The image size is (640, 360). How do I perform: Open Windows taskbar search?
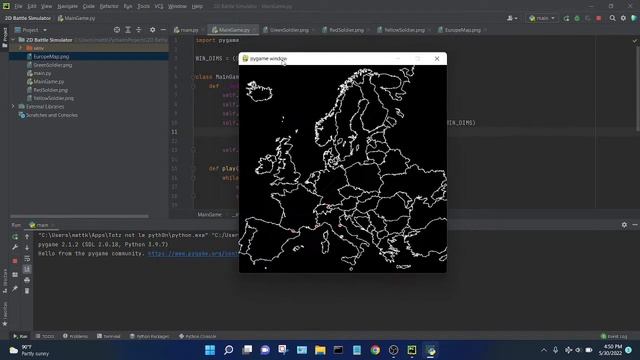[x=229, y=350]
